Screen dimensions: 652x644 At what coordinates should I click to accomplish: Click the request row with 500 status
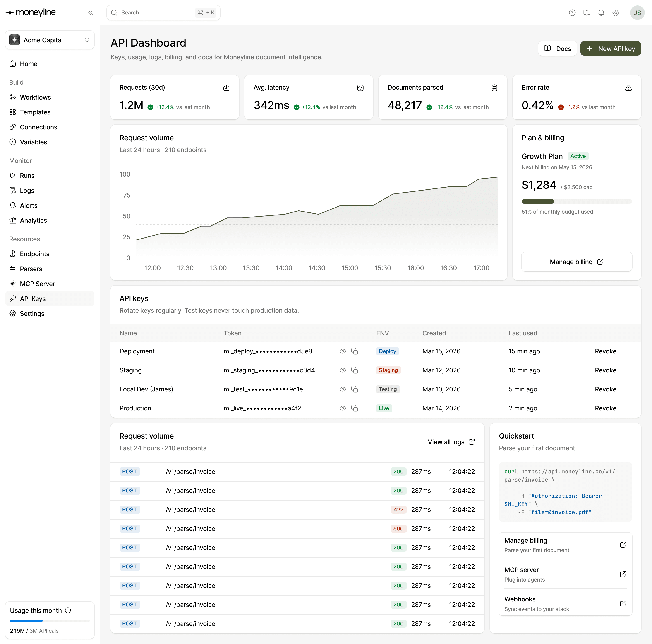297,528
